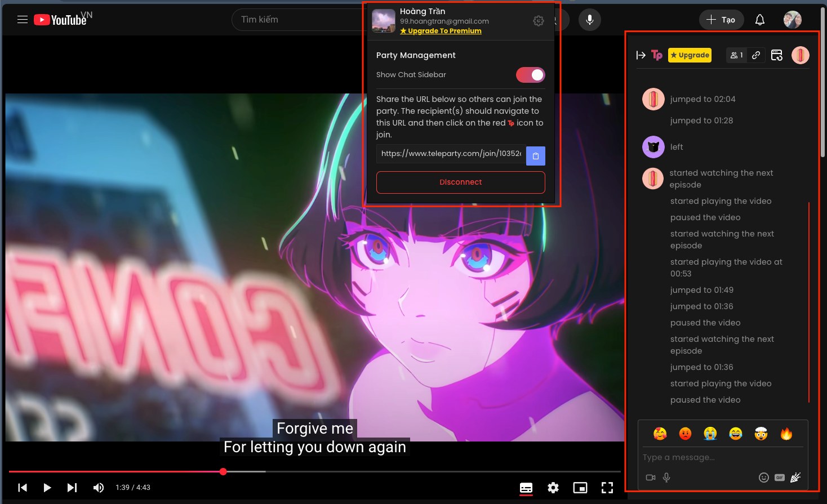Enable miniplayer mode
The width and height of the screenshot is (827, 504).
(580, 488)
